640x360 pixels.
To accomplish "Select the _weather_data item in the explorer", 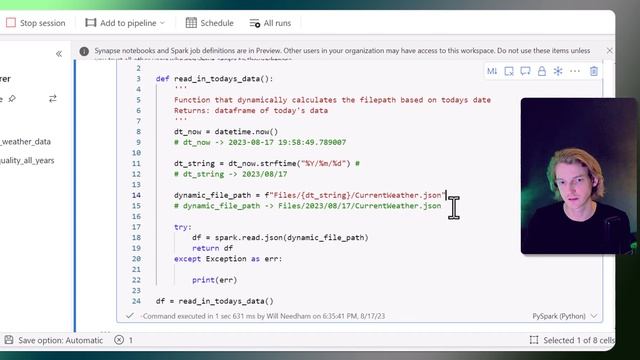I will 26,142.
